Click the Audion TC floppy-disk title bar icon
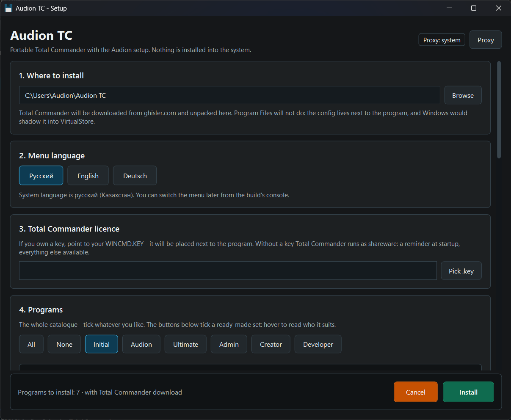This screenshot has height=420, width=511. point(8,8)
